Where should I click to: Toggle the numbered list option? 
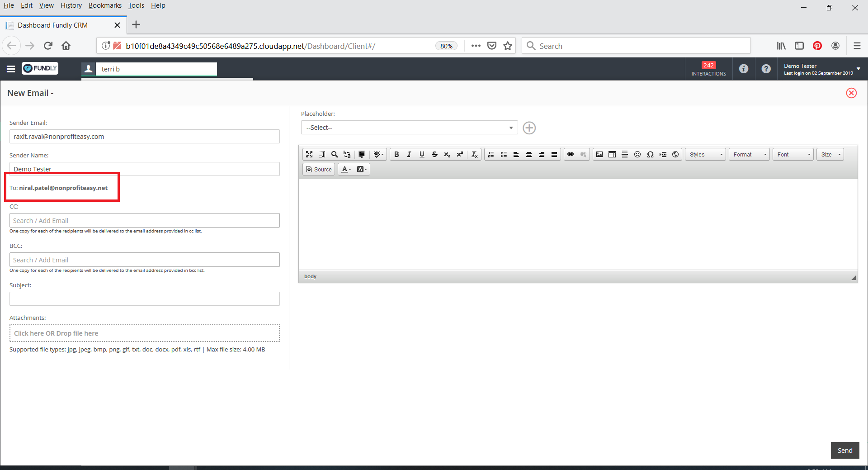point(491,154)
